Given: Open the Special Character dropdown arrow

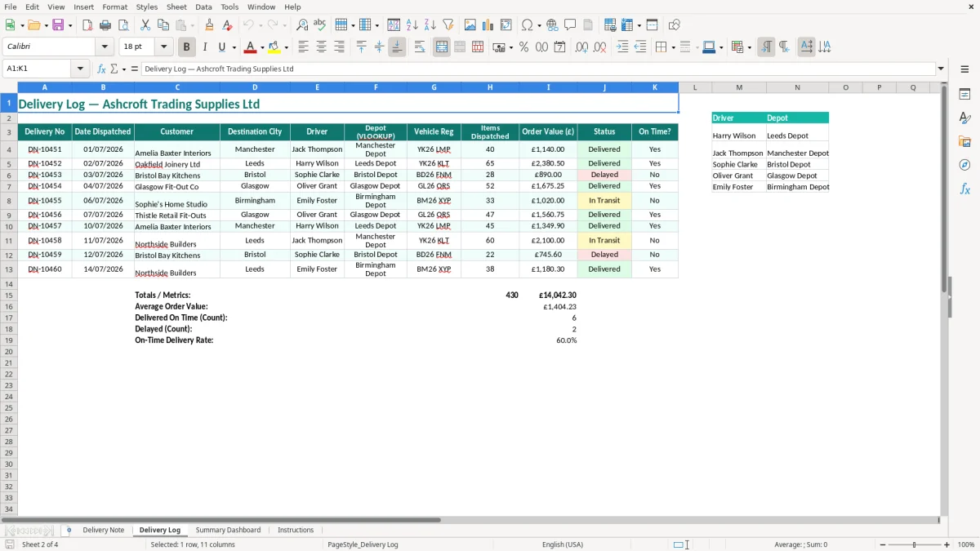Looking at the screenshot, I should click(539, 25).
